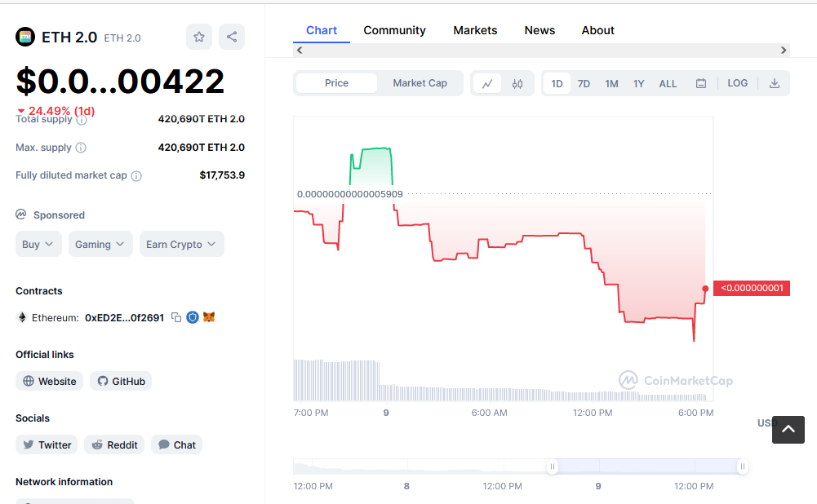
Task: Open the Chart tab
Action: coord(322,30)
